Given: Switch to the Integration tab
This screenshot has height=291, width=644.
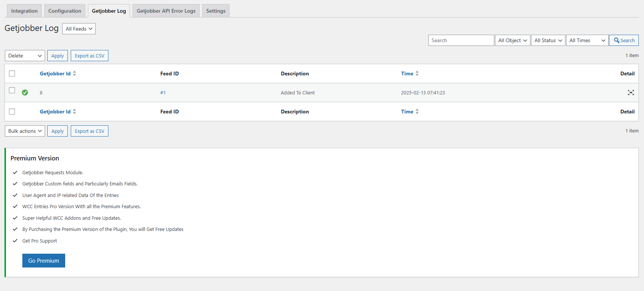Looking at the screenshot, I should coord(24,11).
